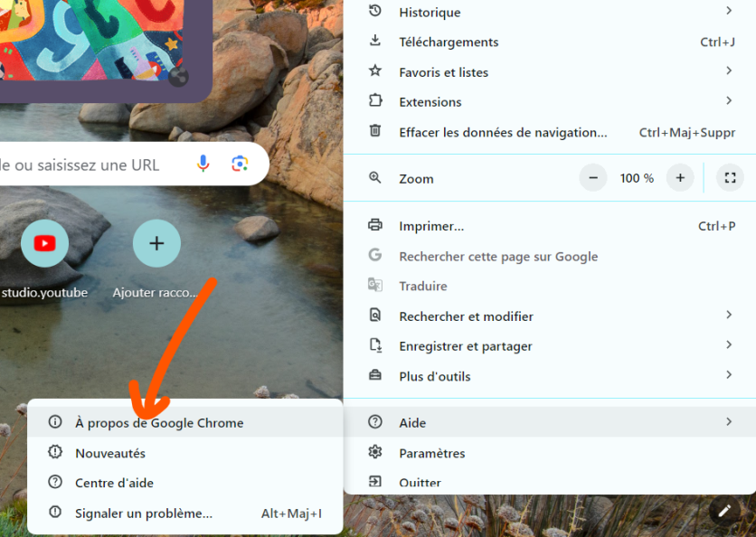This screenshot has width=756, height=537.
Task: Open Plus d'outils submenu
Action: tap(550, 376)
